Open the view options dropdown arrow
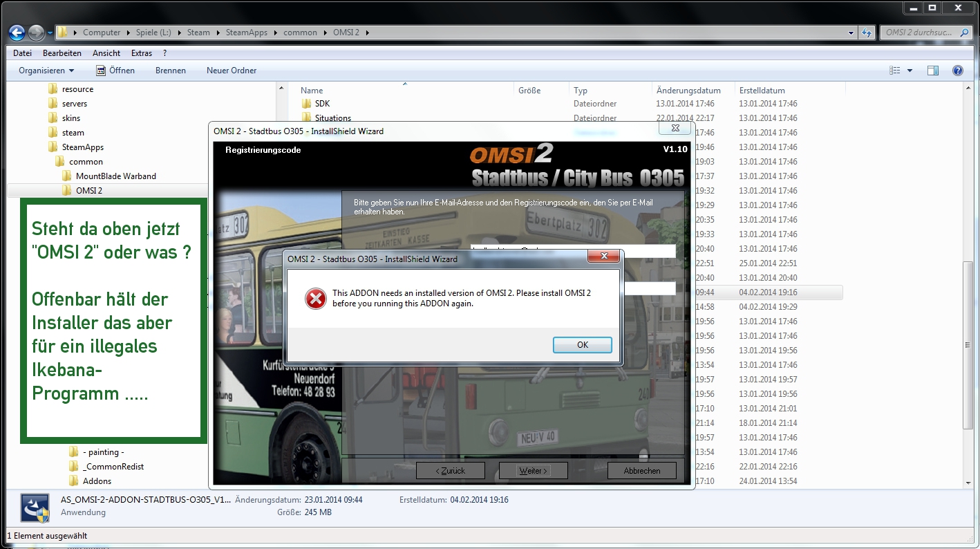Image resolution: width=980 pixels, height=549 pixels. (x=910, y=71)
